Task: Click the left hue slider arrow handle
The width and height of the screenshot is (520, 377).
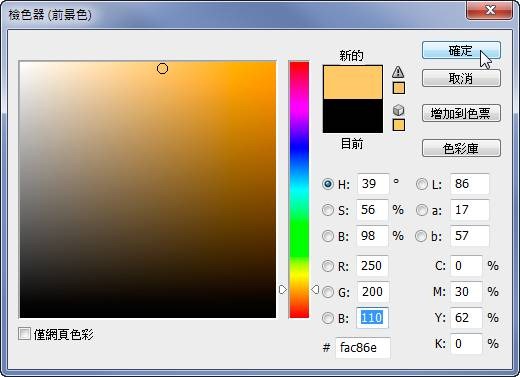Action: 283,289
